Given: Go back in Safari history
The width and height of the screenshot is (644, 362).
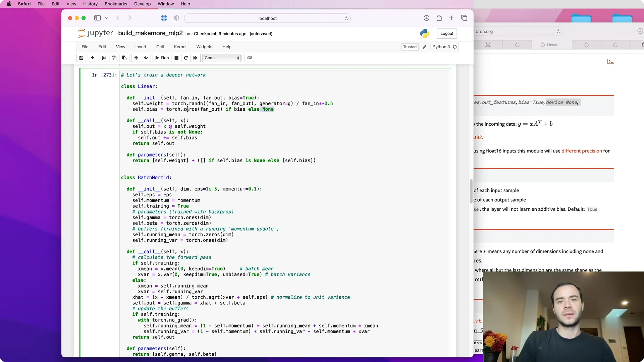Looking at the screenshot, I should point(118,18).
